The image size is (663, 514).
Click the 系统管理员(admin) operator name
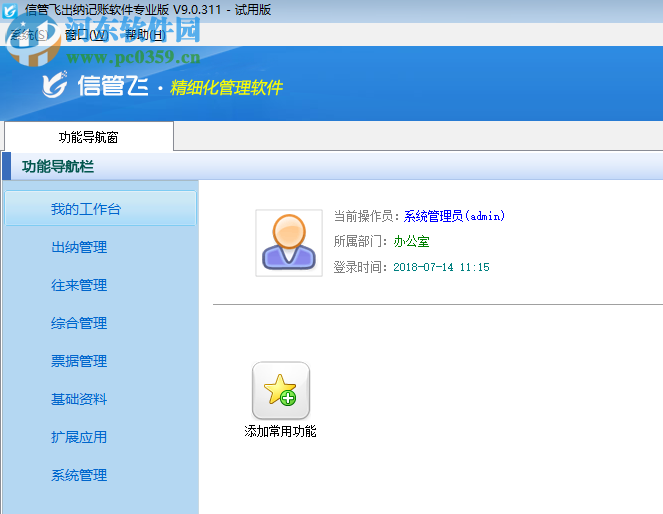[454, 216]
